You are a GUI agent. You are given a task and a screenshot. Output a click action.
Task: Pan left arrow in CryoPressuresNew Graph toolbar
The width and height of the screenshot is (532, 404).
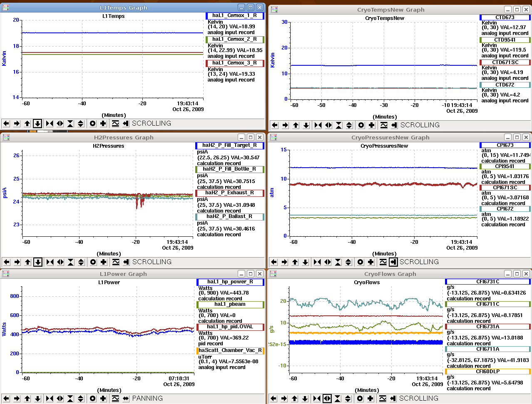tap(274, 262)
